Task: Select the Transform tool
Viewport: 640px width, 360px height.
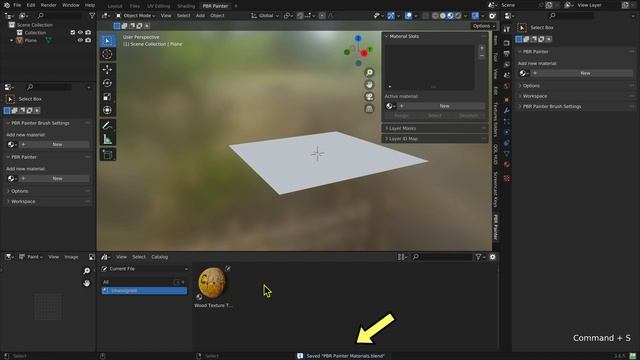Action: pyautogui.click(x=108, y=110)
